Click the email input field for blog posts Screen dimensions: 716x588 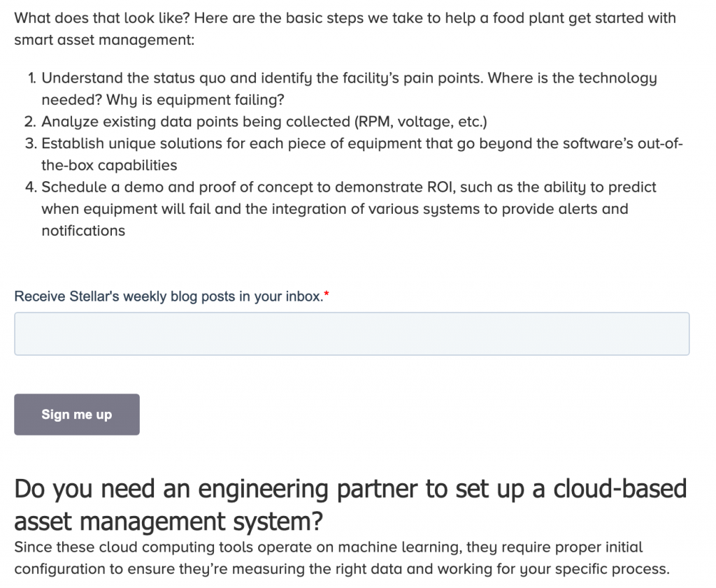tap(352, 334)
